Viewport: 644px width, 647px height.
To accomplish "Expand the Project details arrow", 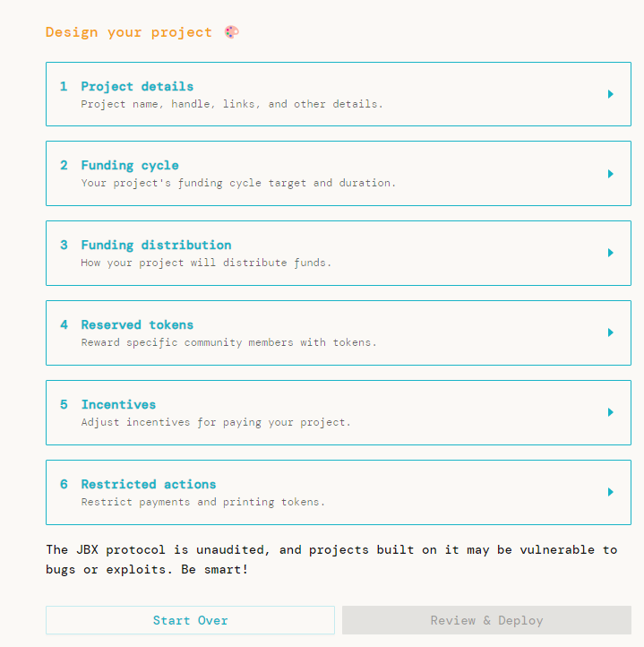I will [x=611, y=94].
